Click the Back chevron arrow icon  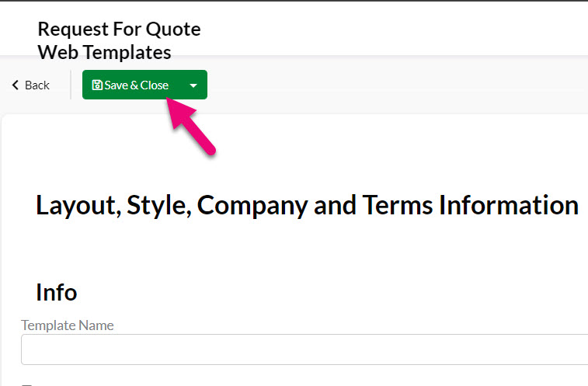(16, 85)
